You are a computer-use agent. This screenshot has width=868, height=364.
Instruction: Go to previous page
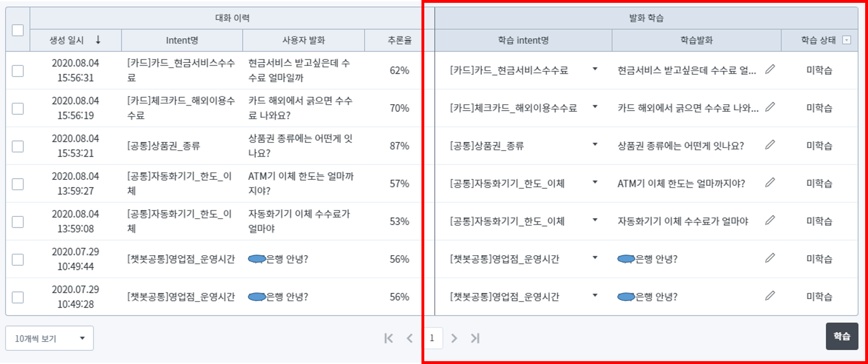[410, 338]
